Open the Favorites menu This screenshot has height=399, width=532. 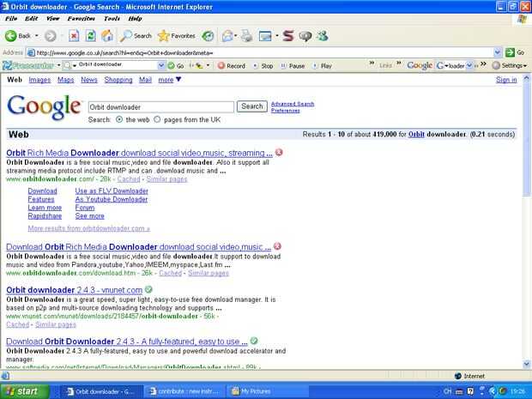[x=82, y=19]
